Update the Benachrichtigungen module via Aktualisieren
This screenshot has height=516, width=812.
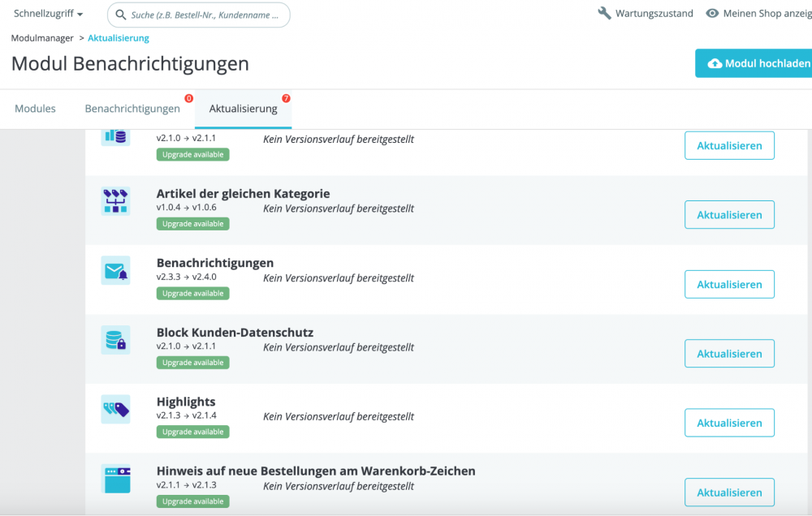[728, 284]
